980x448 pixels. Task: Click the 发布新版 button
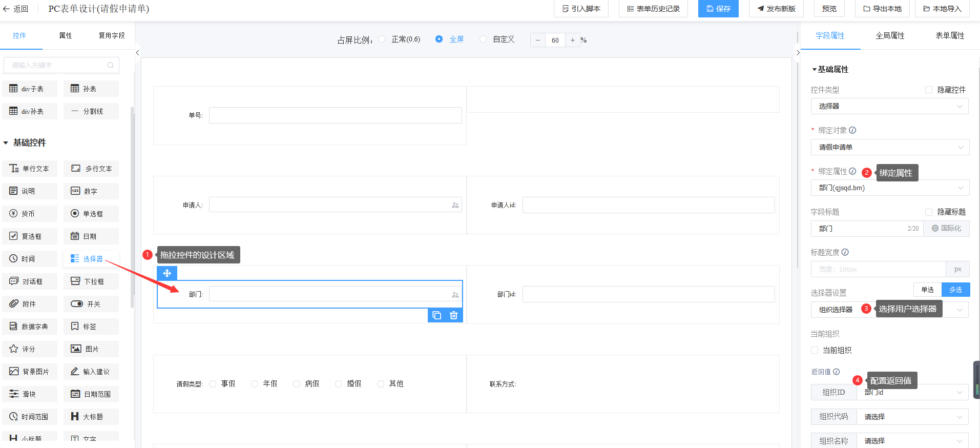(x=776, y=9)
